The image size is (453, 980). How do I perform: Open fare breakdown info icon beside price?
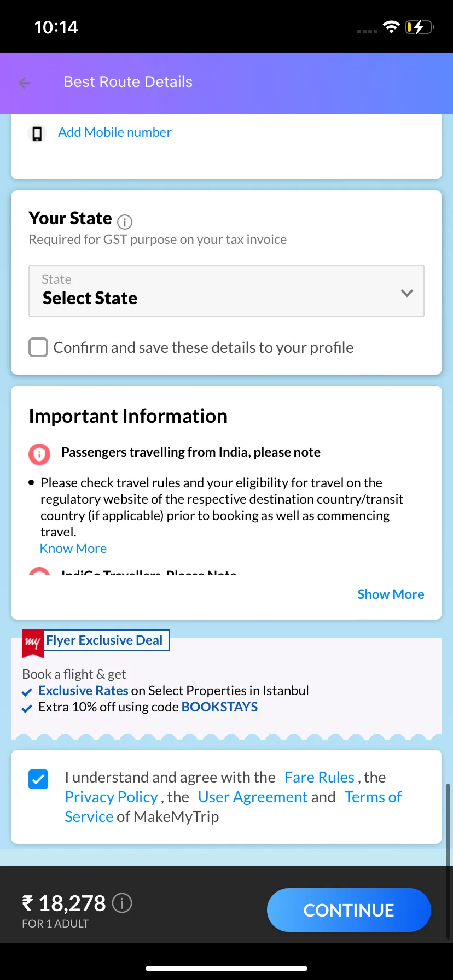click(122, 903)
